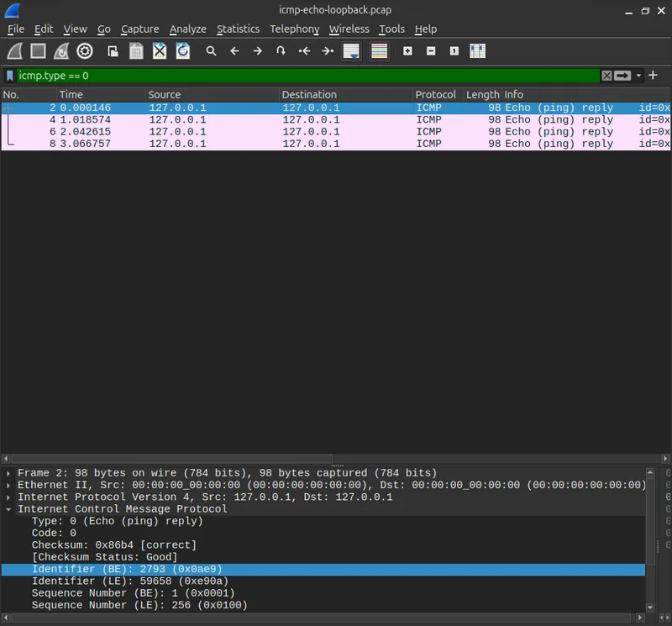Zoom in the main window text

pos(407,51)
